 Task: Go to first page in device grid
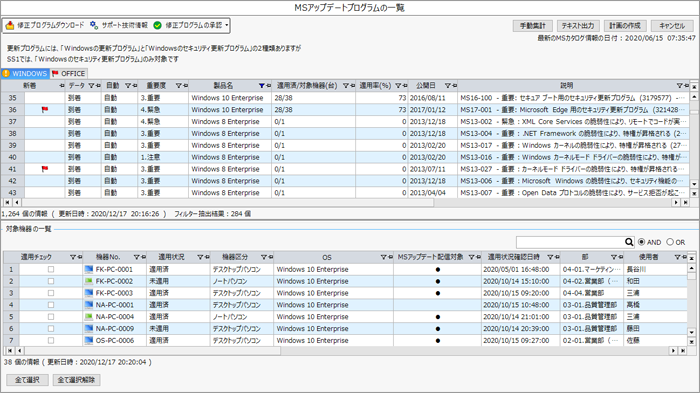(x=10, y=351)
